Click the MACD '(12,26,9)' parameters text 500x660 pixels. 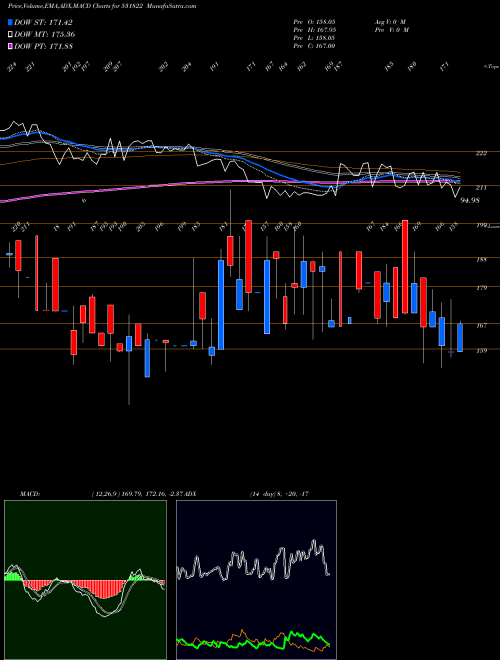coord(104,494)
